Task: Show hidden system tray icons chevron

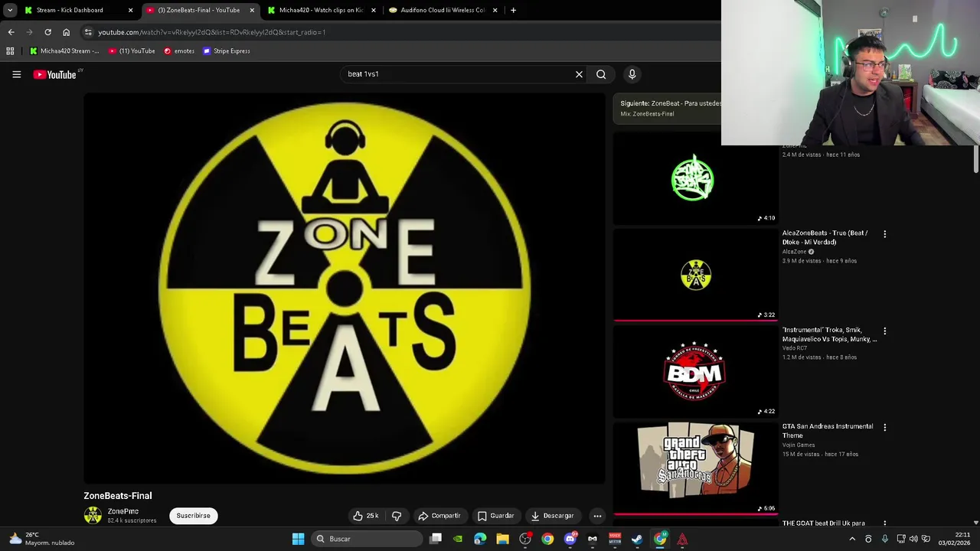Action: pos(852,539)
